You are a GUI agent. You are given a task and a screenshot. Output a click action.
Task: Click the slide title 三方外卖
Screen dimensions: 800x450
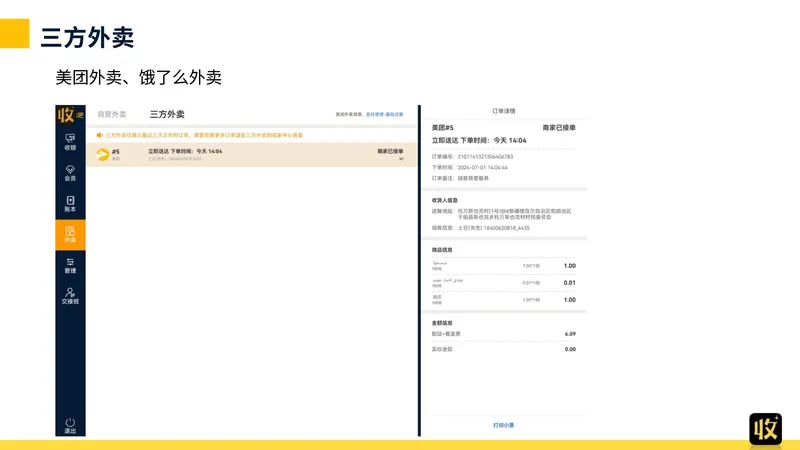click(x=87, y=37)
